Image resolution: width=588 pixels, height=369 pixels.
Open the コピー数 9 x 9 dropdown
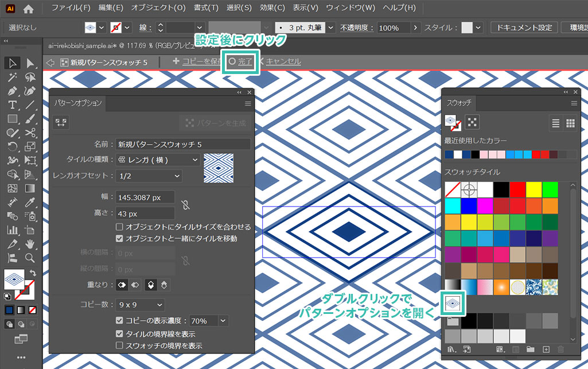click(140, 305)
